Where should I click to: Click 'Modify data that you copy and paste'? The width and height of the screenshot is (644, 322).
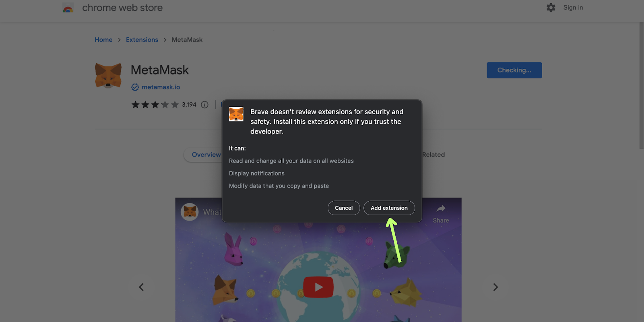[x=279, y=186]
